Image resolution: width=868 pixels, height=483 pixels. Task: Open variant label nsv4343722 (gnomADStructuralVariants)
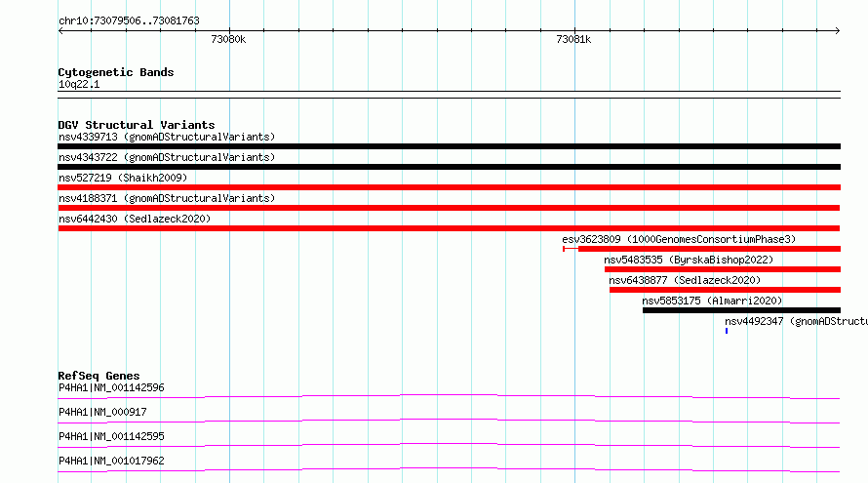[x=167, y=157]
